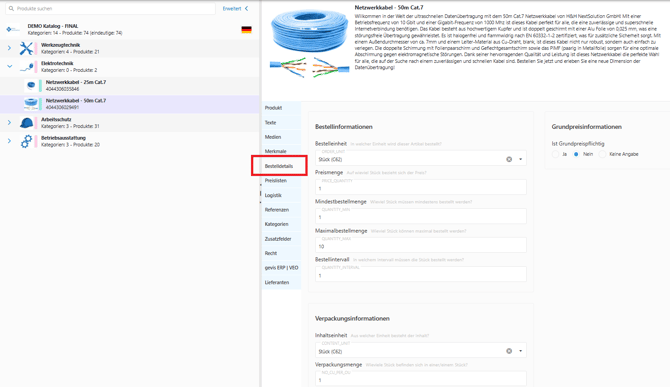Click the Betriebsausstattung gears icon
Viewport: 670px width, 387px height.
[x=26, y=141]
